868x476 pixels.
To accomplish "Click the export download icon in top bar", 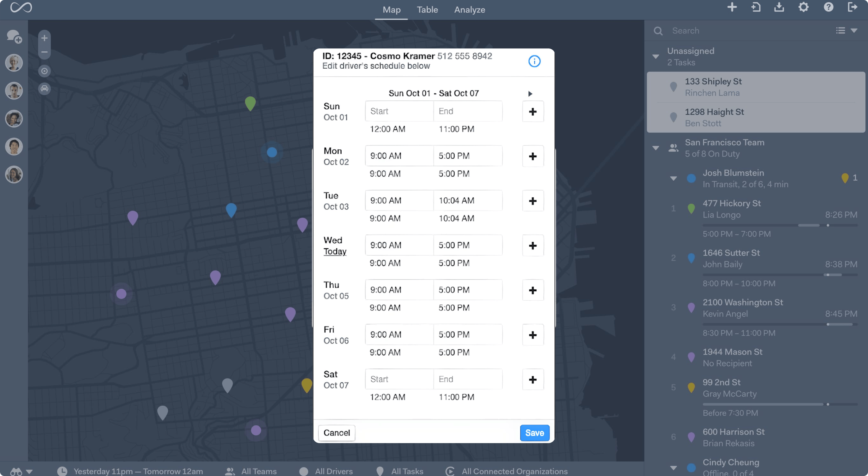I will (779, 8).
